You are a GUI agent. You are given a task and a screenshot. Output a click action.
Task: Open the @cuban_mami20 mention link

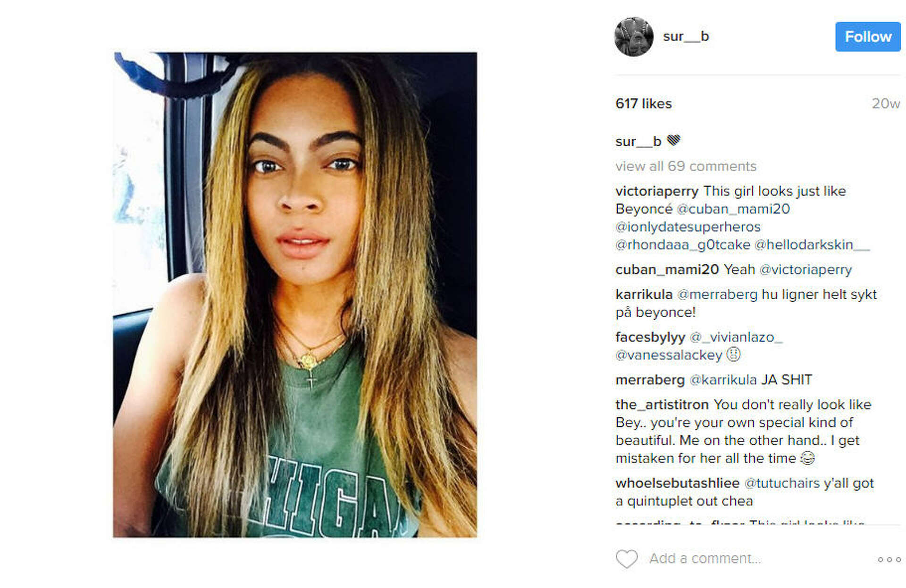pyautogui.click(x=733, y=209)
